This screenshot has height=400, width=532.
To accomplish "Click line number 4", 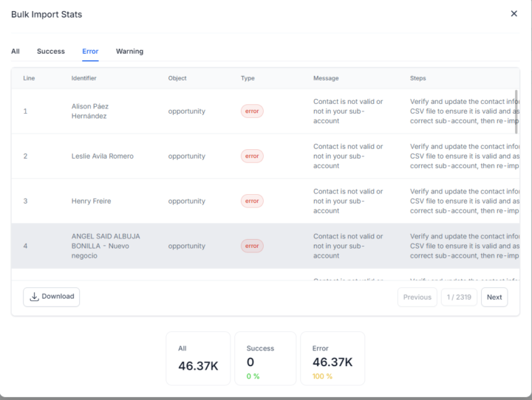I will (25, 246).
